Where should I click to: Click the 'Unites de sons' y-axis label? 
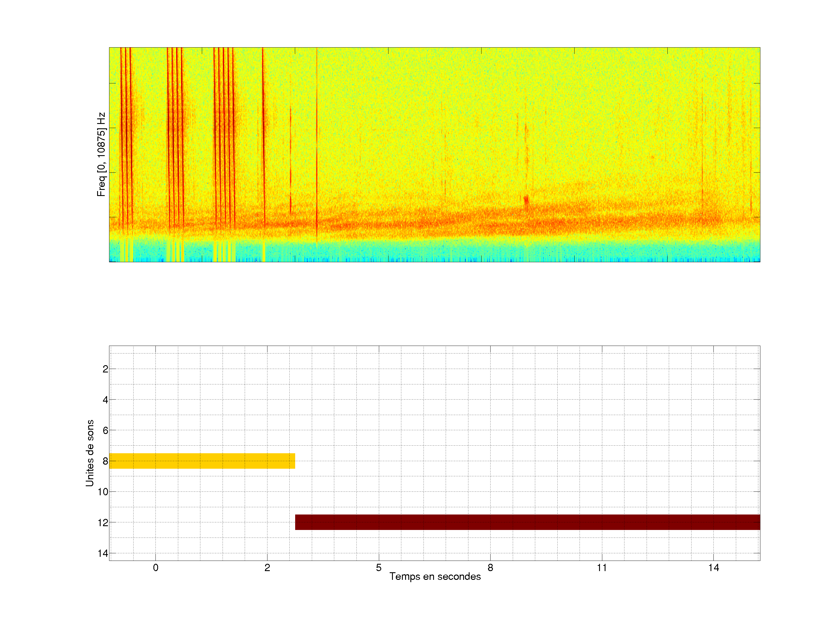point(90,453)
